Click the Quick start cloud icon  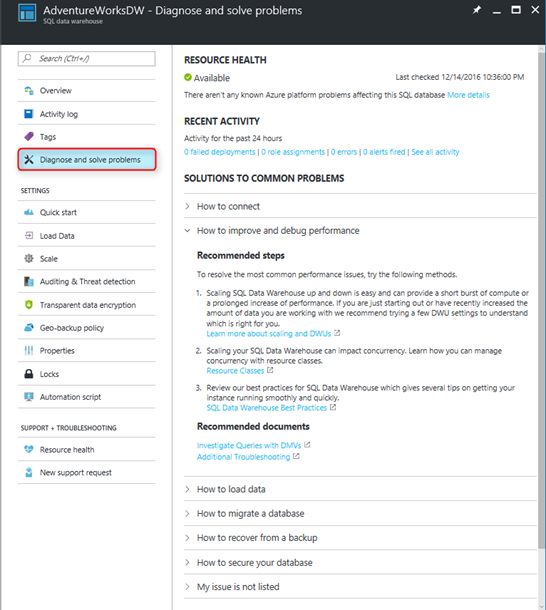29,212
